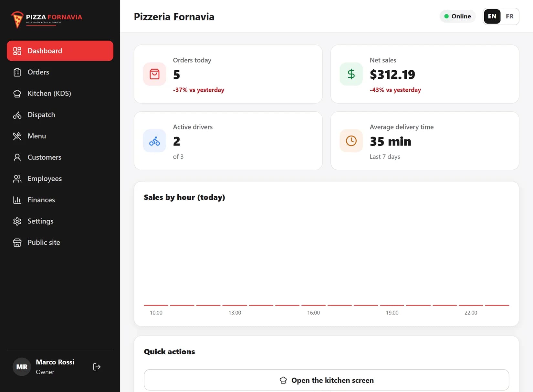The height and width of the screenshot is (392, 533).
Task: Click the 35 min delivery time value
Action: [390, 141]
